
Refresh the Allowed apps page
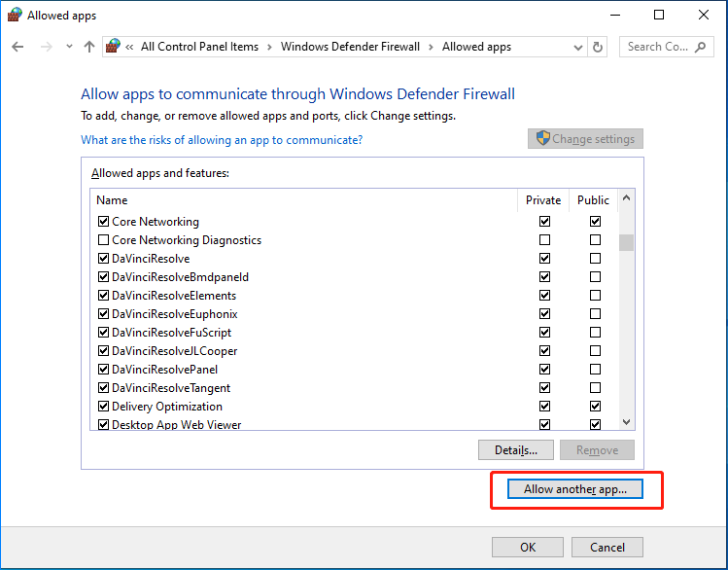click(x=598, y=47)
